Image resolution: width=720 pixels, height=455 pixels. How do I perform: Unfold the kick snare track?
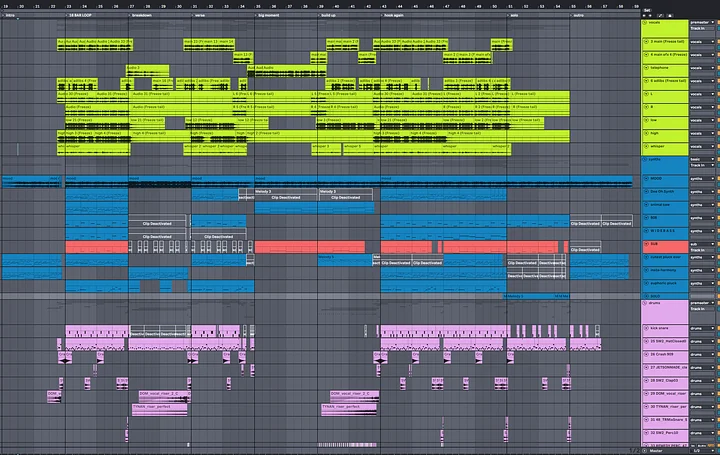(x=647, y=328)
